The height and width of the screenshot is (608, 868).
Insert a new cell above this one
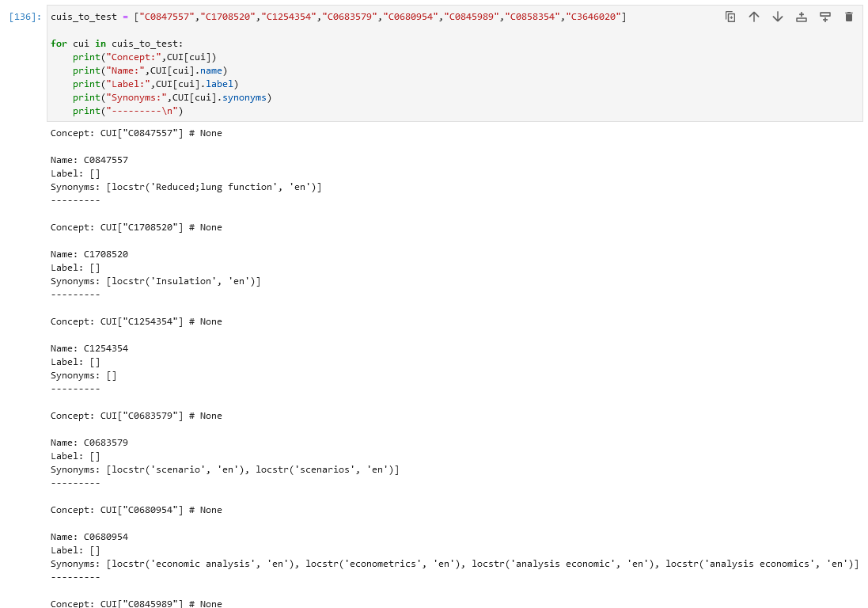click(802, 17)
